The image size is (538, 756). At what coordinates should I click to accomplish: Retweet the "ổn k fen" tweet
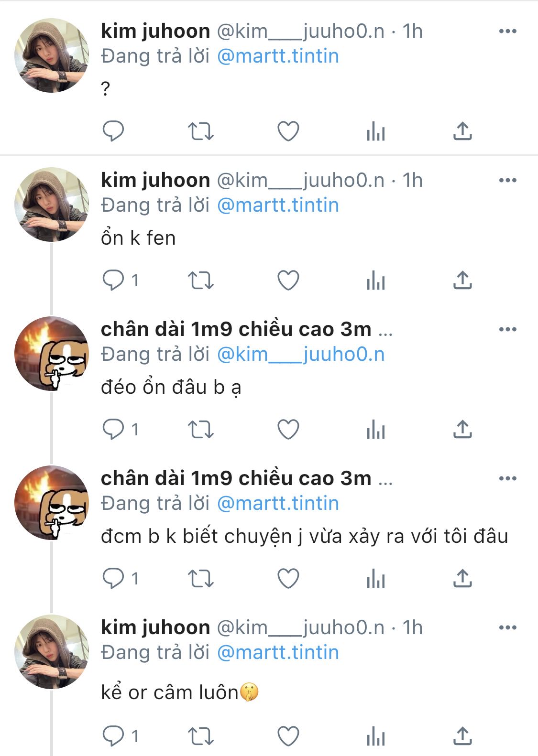coord(200,280)
